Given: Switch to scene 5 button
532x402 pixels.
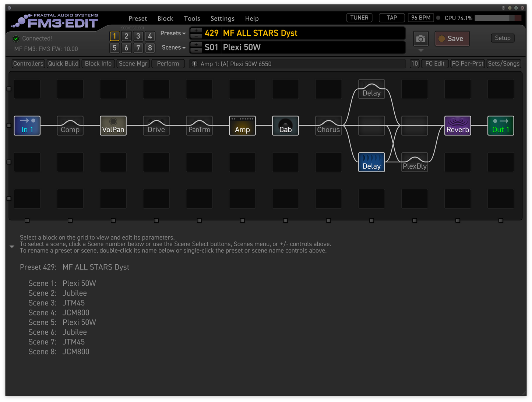Looking at the screenshot, I should 114,48.
